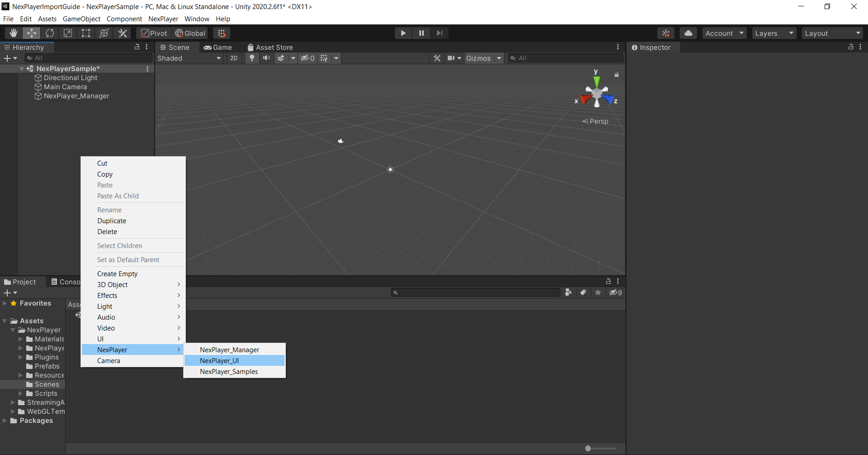Toggle scene lighting bulb icon

pyautogui.click(x=252, y=58)
